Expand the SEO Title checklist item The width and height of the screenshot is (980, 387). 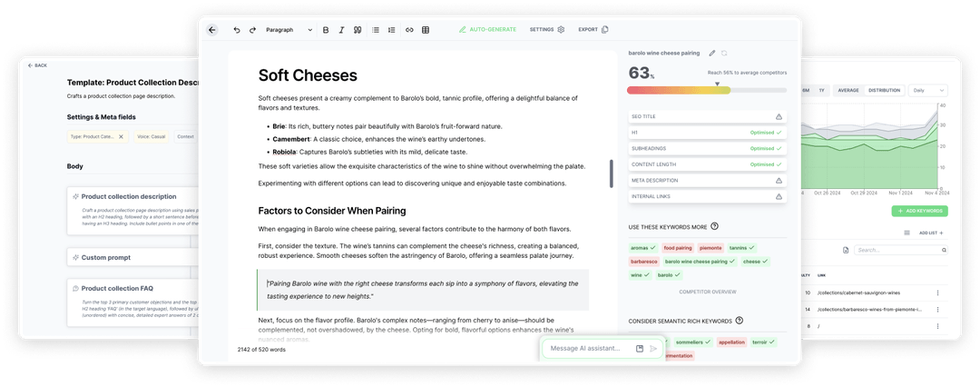(x=706, y=117)
